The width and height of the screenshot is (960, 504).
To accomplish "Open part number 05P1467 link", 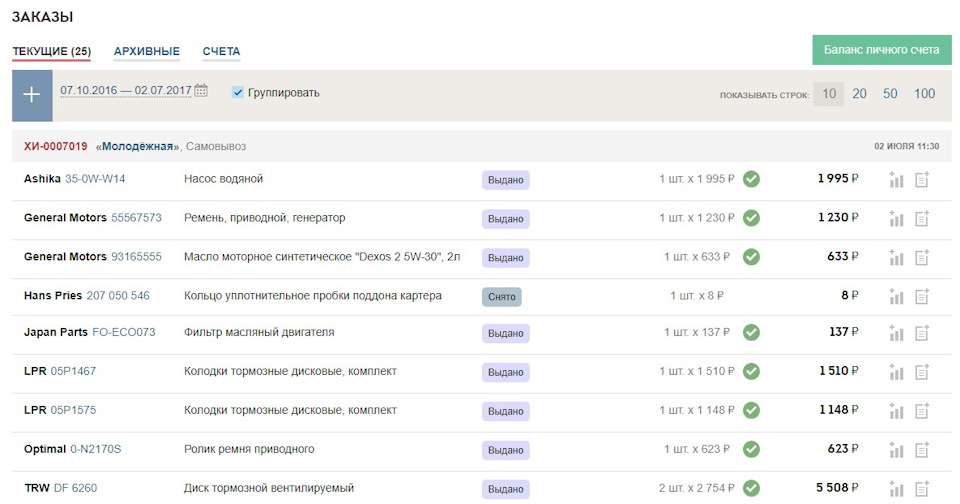I will [73, 371].
